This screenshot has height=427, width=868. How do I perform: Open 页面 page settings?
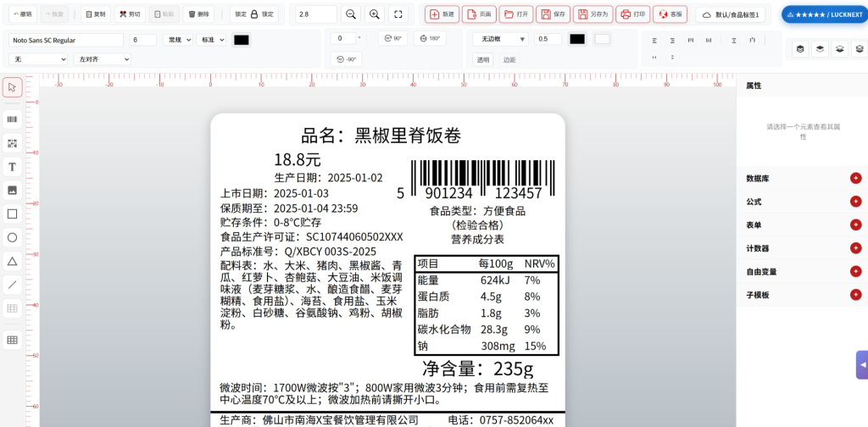pyautogui.click(x=479, y=14)
